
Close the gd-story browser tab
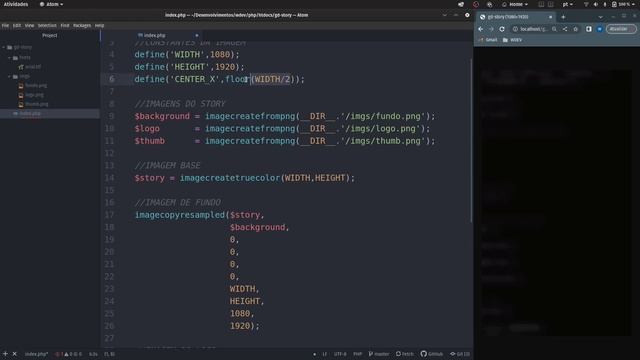pyautogui.click(x=551, y=17)
